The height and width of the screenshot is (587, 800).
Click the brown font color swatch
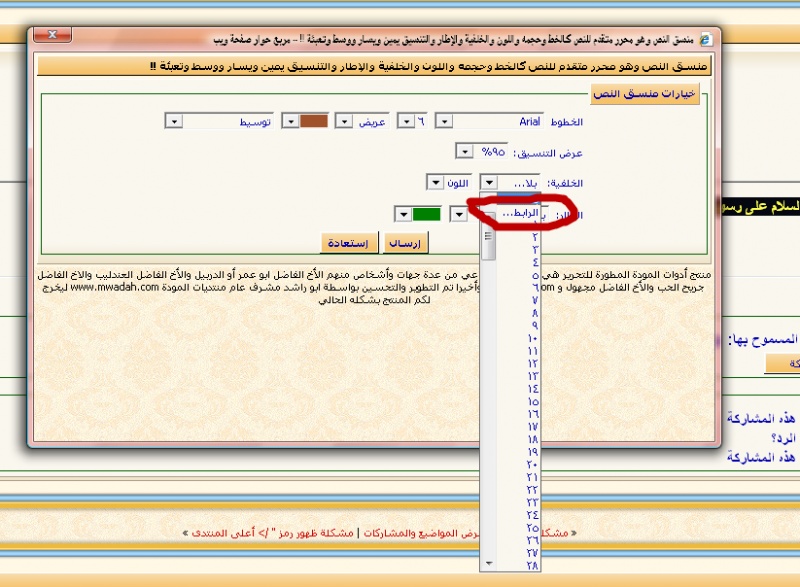pos(314,121)
